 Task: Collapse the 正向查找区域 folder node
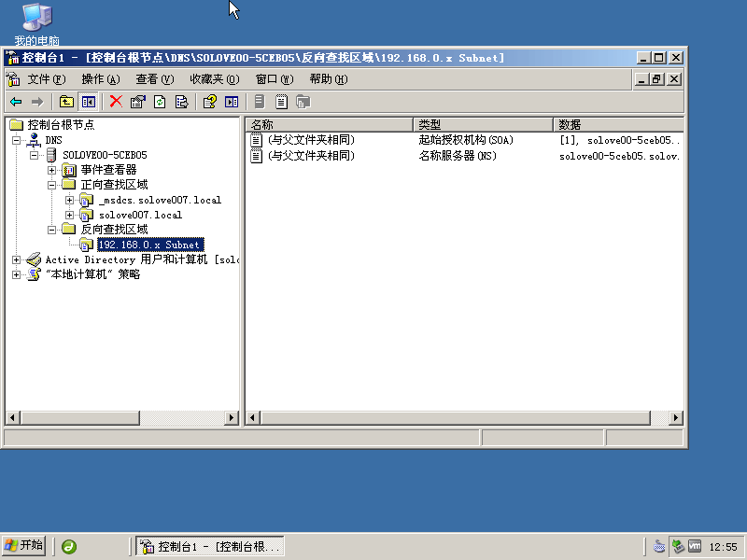(x=52, y=185)
